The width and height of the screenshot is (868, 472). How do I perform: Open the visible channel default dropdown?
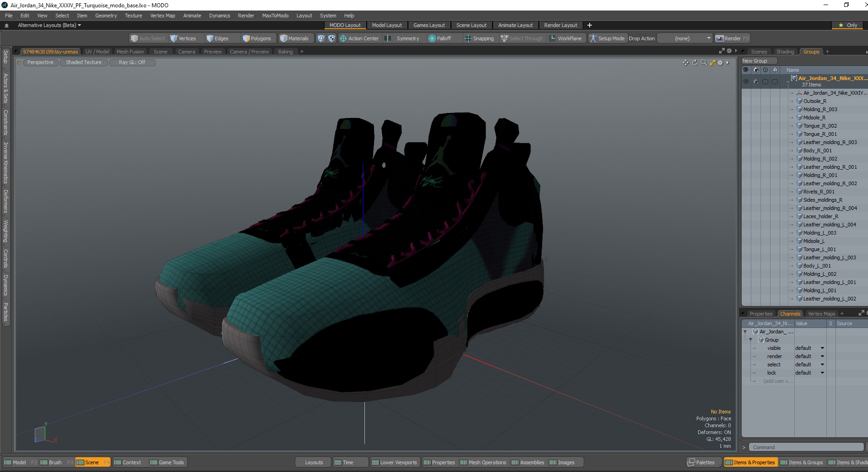pos(809,348)
